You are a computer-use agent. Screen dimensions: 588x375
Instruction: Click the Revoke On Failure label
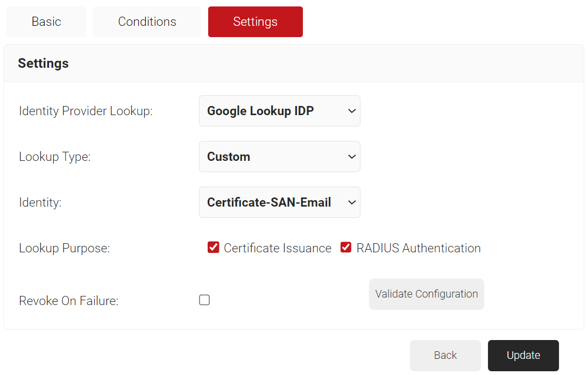pos(68,301)
